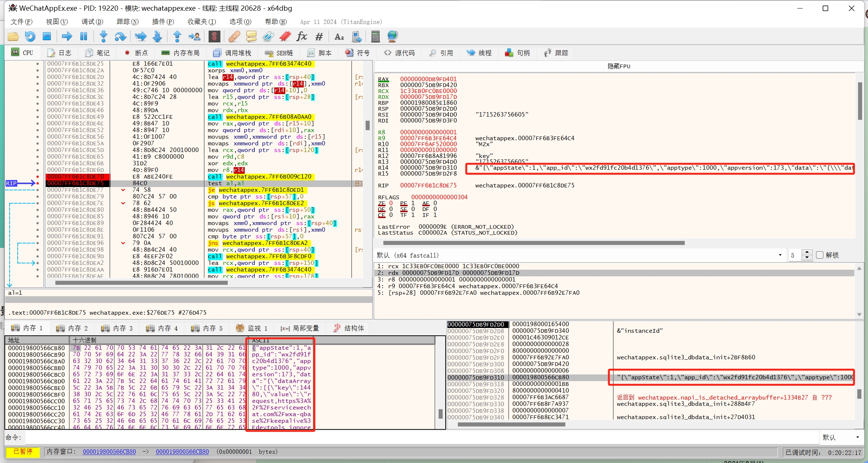This screenshot has width=868, height=463.
Task: Click the disassembly horizontal scrollbar
Action: click(141, 283)
